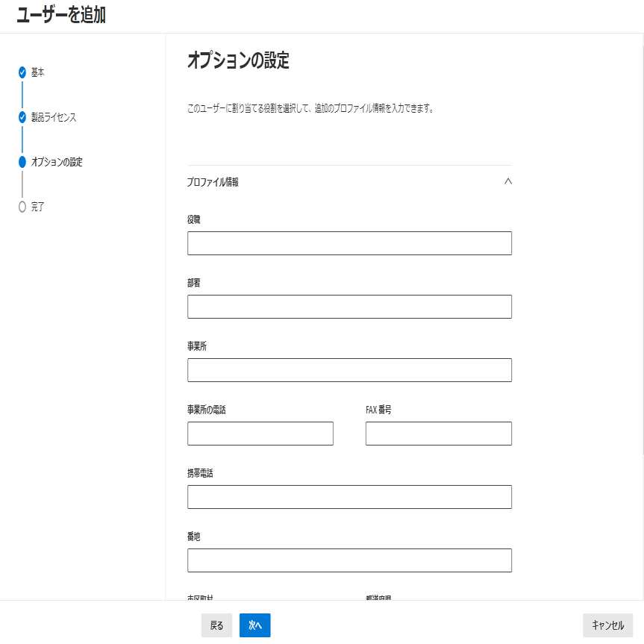Image resolution: width=644 pixels, height=644 pixels.
Task: Go back to the 基本 step
Action: tap(37, 73)
